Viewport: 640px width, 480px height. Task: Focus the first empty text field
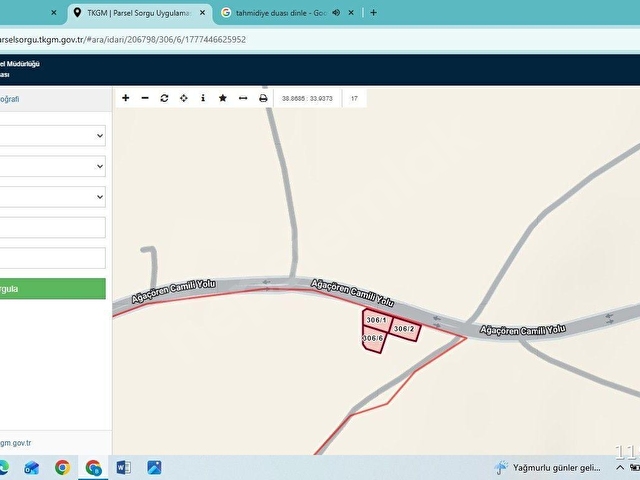[x=52, y=227]
